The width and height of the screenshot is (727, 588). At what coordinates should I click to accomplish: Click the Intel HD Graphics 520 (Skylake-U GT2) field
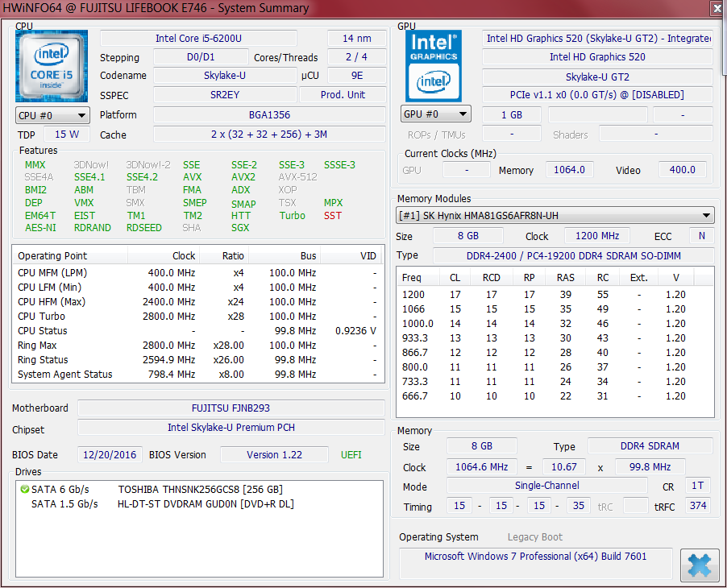pyautogui.click(x=597, y=39)
